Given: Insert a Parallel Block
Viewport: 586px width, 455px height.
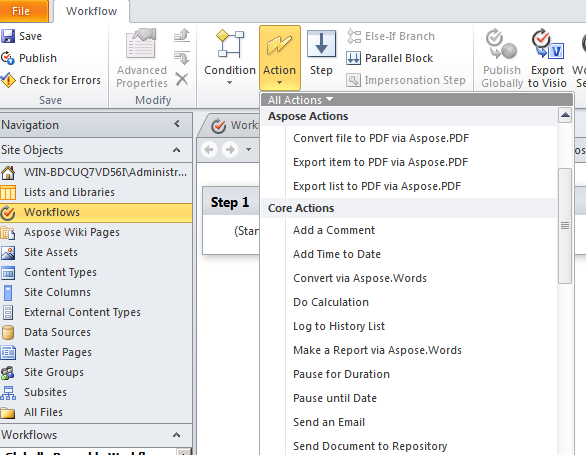Looking at the screenshot, I should click(x=390, y=58).
